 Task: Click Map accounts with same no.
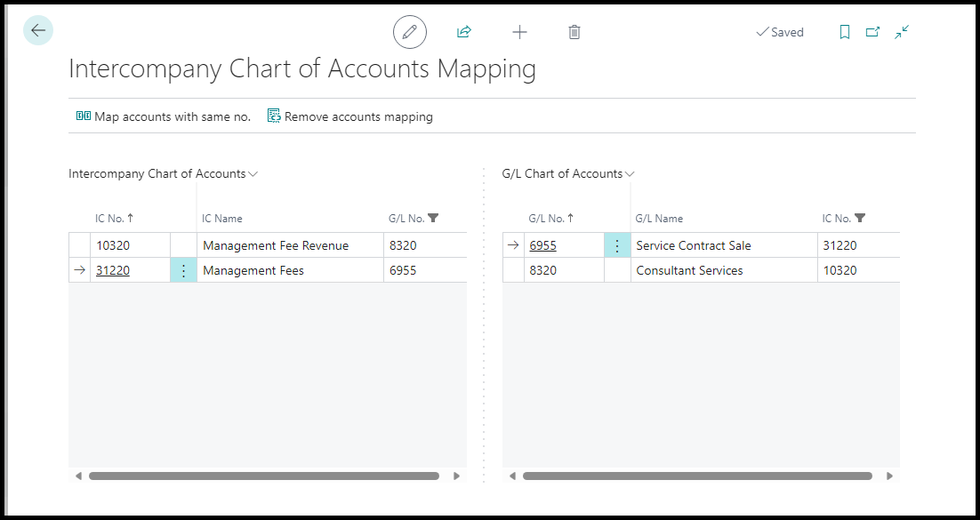pyautogui.click(x=164, y=116)
